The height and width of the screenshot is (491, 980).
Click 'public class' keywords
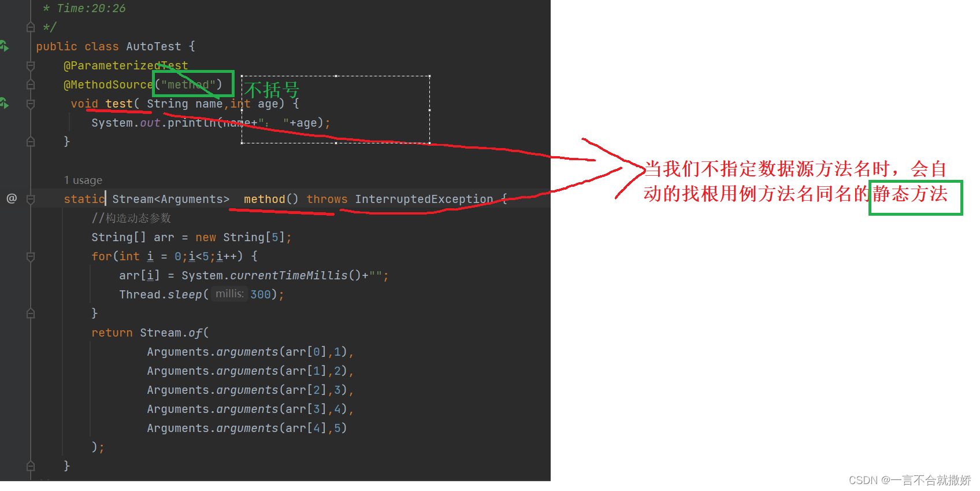[77, 46]
